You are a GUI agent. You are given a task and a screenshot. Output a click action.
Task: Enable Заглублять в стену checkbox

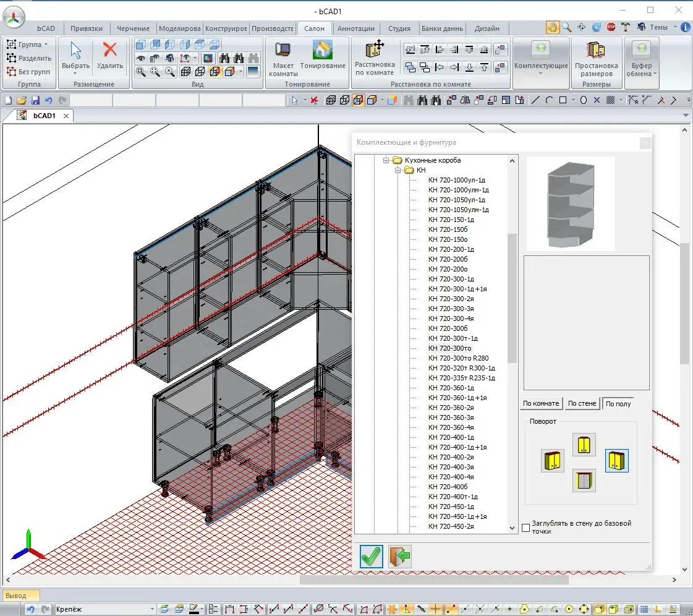pos(526,528)
